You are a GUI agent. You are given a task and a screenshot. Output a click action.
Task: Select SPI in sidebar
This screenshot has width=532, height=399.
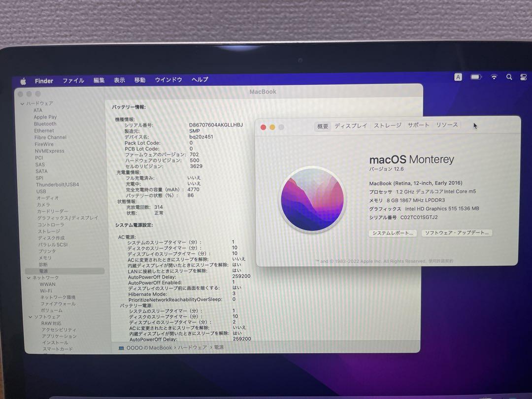pos(39,178)
